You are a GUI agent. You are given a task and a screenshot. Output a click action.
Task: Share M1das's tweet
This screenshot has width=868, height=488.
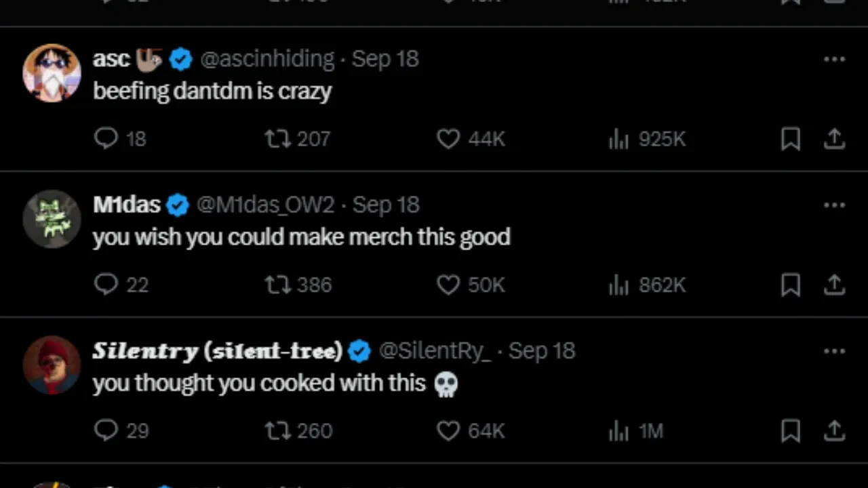(834, 285)
